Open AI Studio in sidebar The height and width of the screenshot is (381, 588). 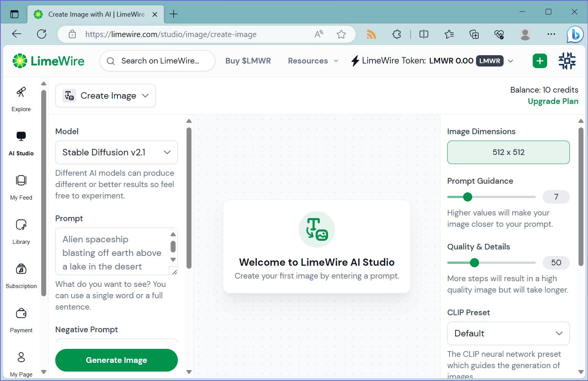pyautogui.click(x=21, y=144)
